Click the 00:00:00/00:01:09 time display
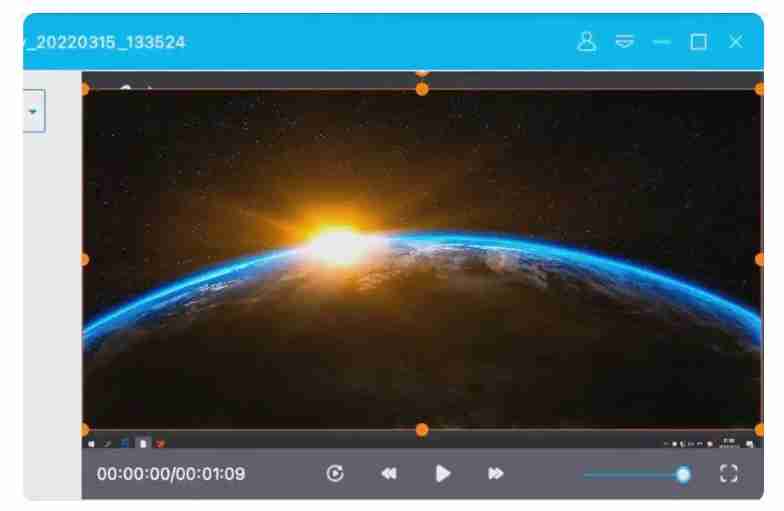Viewport: 784px width, 511px height. (171, 474)
